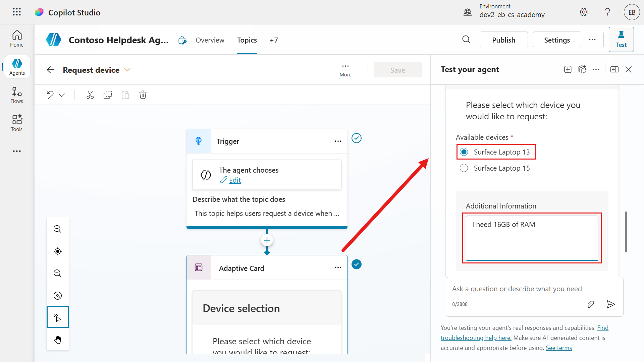Click the zoom in canvas icon
The height and width of the screenshot is (362, 644).
click(57, 229)
